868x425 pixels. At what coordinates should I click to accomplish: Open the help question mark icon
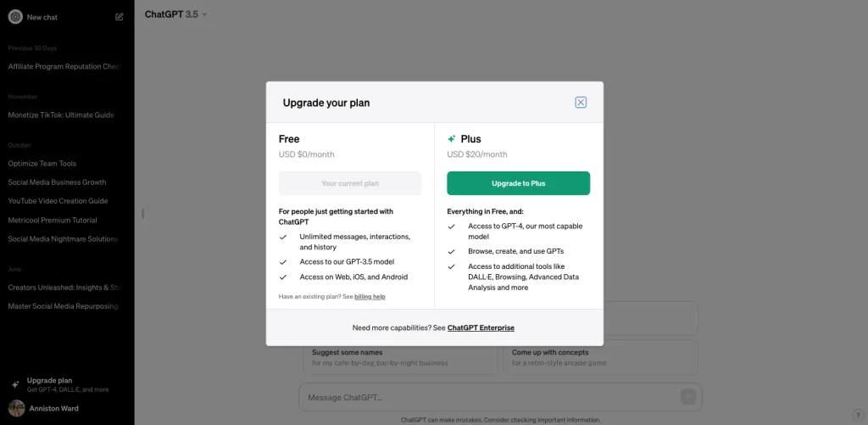(x=858, y=415)
